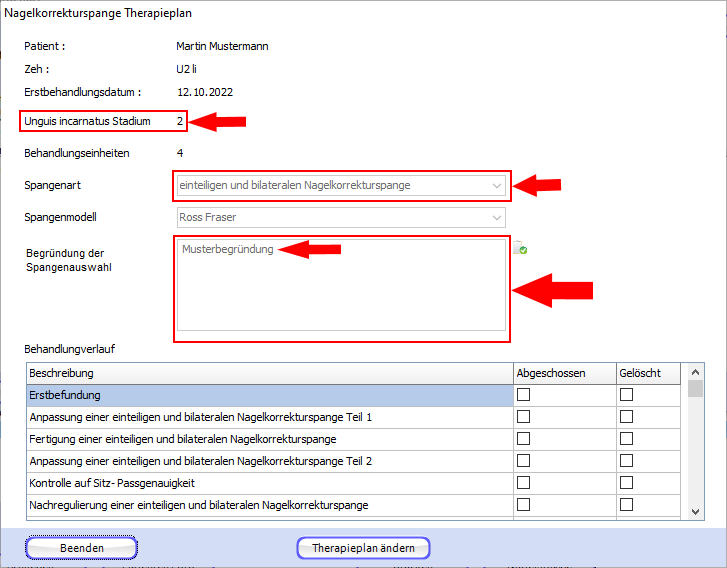Tick Gelöscht checkbox for Erstbefundung
The image size is (727, 568).
click(x=627, y=395)
